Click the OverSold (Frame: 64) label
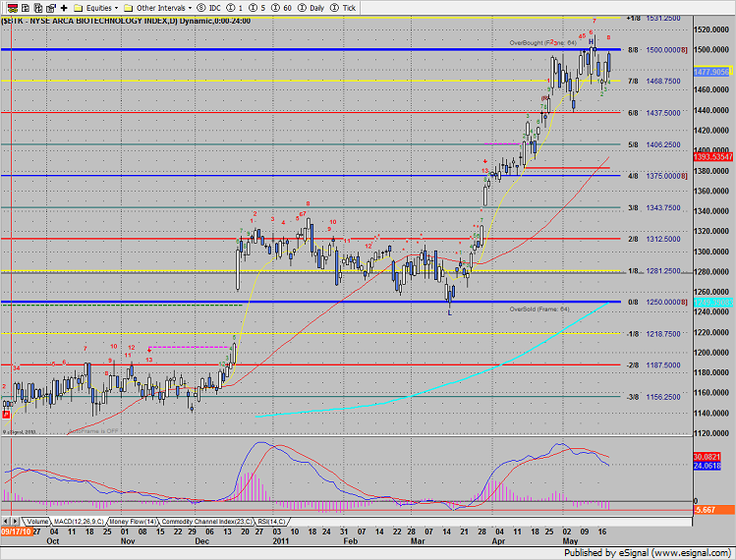 (x=539, y=309)
